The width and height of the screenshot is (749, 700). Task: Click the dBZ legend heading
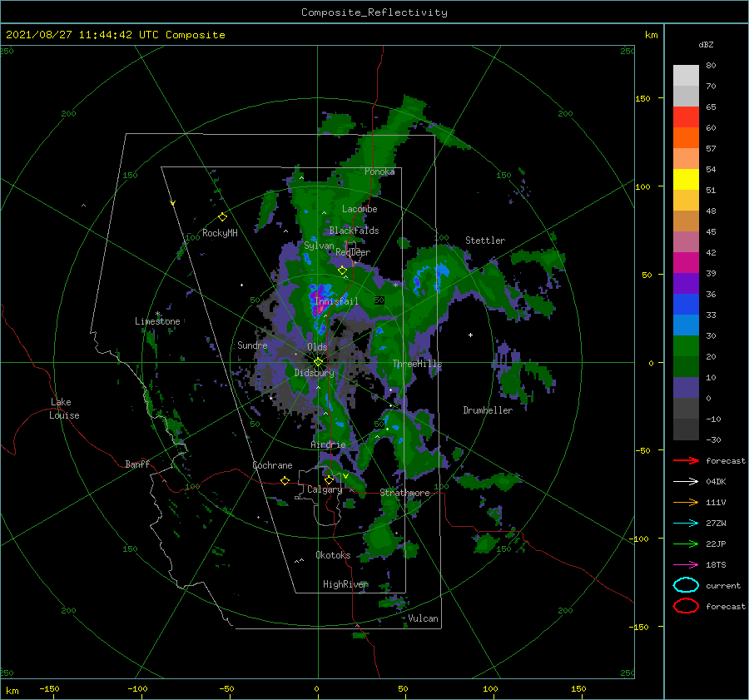706,45
